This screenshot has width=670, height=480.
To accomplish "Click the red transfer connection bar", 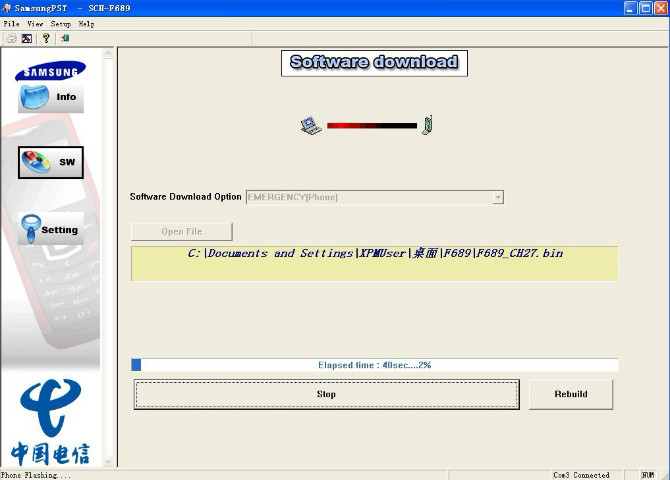I will 372,126.
